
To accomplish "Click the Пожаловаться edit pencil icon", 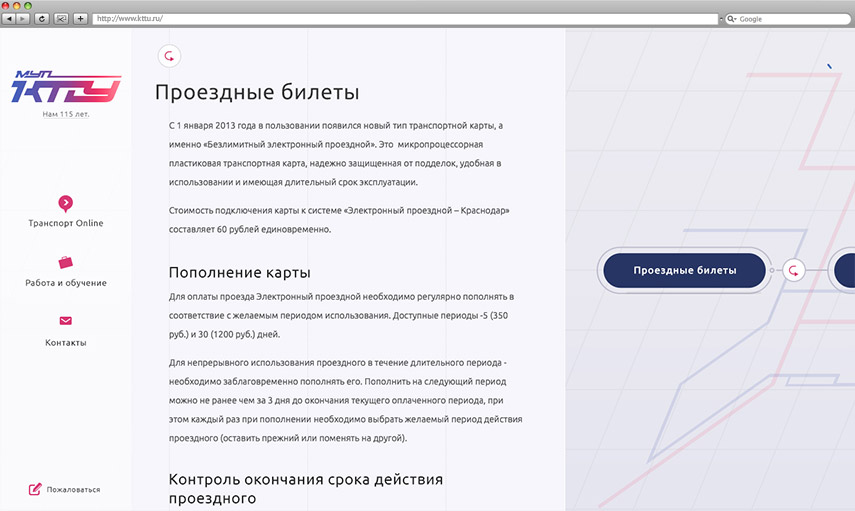I will (x=35, y=489).
